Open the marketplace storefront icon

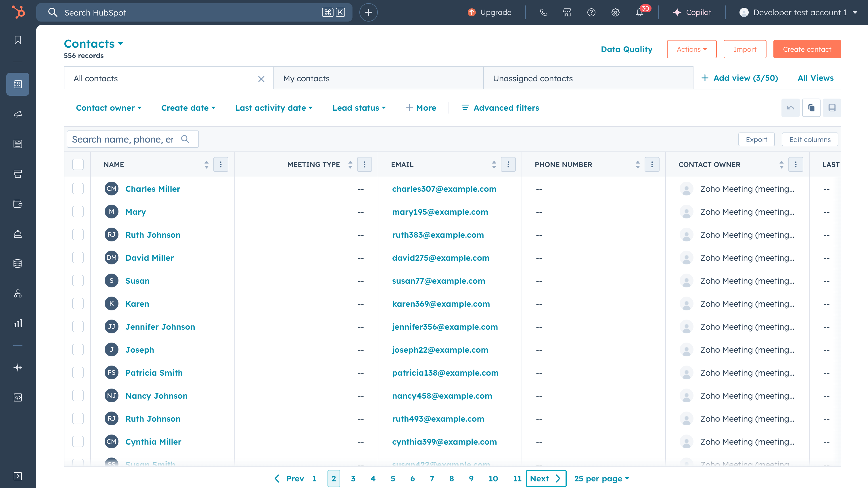tap(567, 12)
